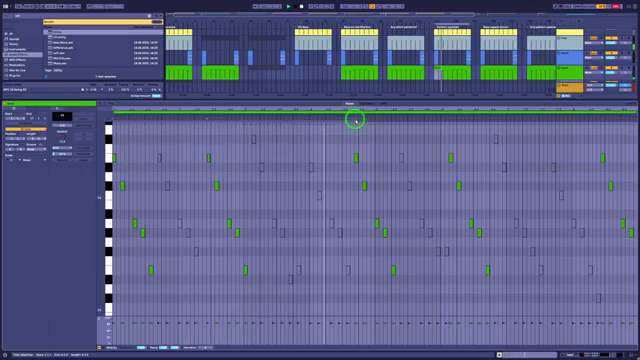Arm recording with the round Record button
This screenshot has width=640, height=360.
click(302, 7)
